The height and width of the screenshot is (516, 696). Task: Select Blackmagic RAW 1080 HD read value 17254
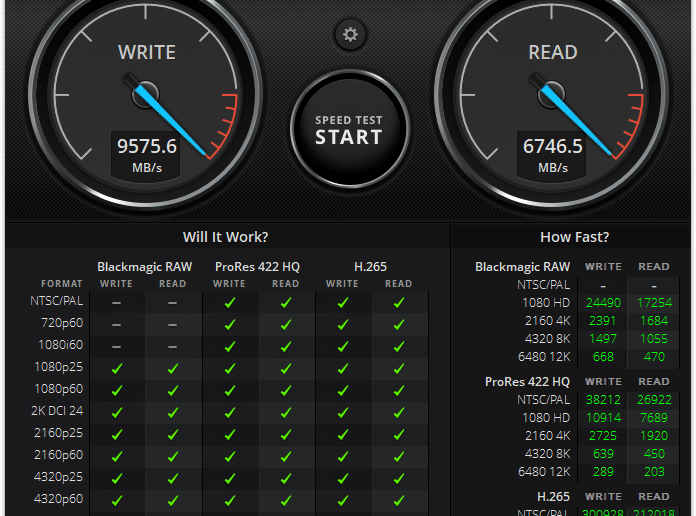(x=654, y=303)
